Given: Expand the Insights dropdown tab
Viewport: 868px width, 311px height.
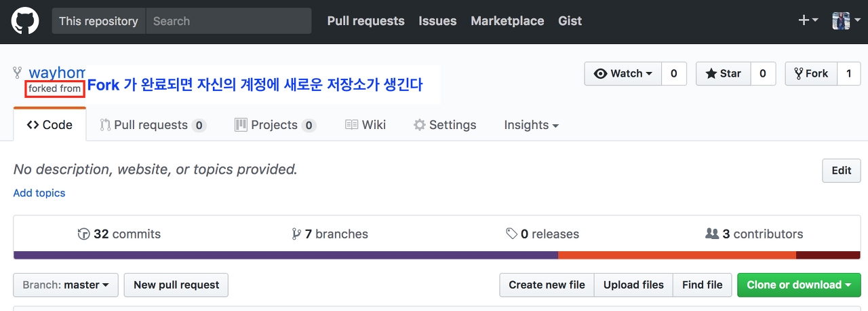Looking at the screenshot, I should coord(531,125).
